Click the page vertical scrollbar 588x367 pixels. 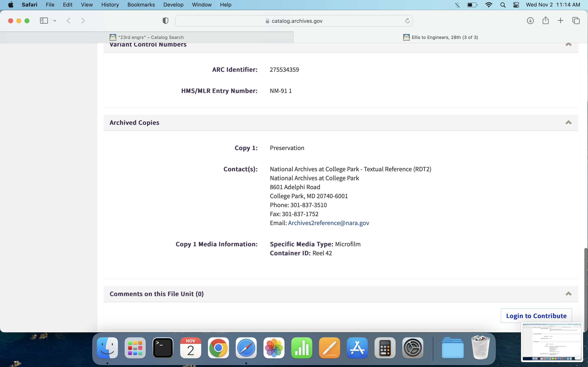pyautogui.click(x=586, y=289)
